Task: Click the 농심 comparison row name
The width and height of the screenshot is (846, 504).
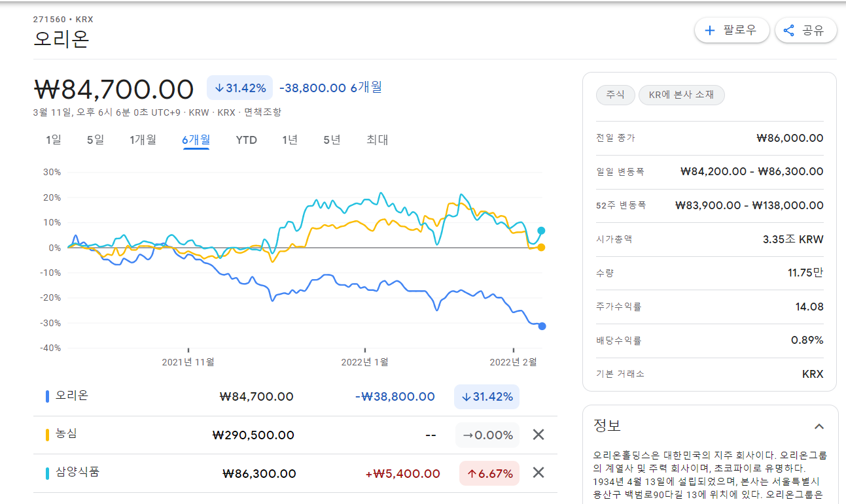Action: tap(66, 433)
